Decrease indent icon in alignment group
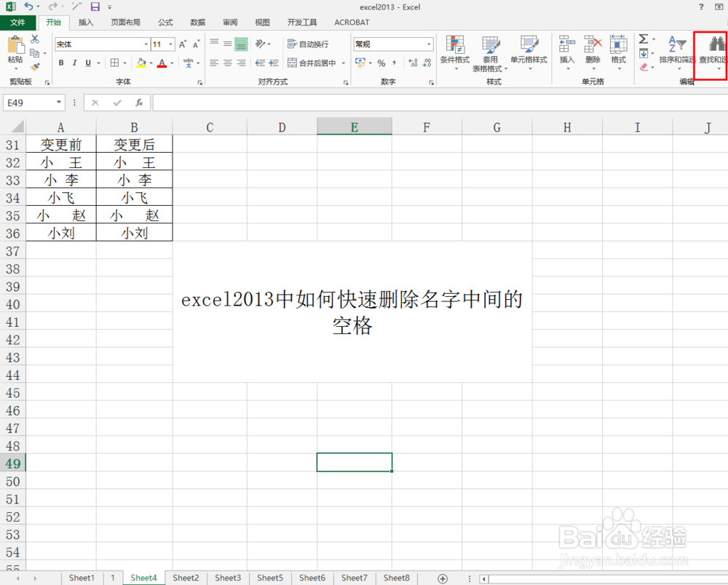Viewport: 728px width, 585px height. pos(261,63)
